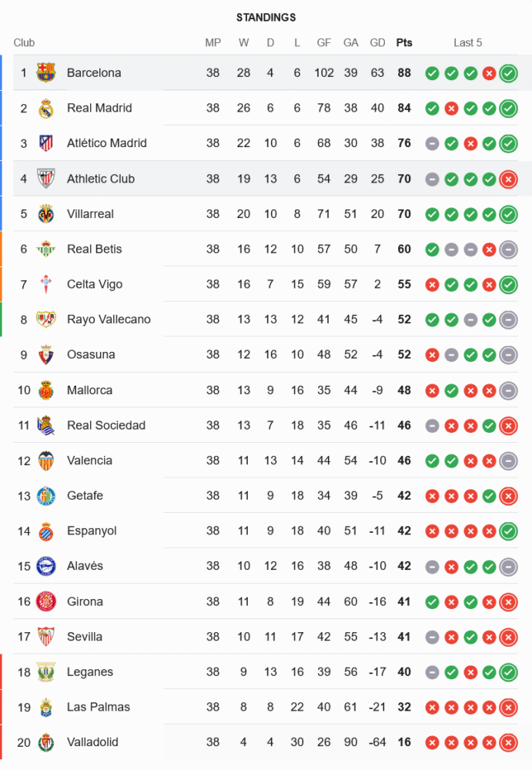This screenshot has width=532, height=770.
Task: Open the Celta Vigo team link
Action: (x=95, y=284)
